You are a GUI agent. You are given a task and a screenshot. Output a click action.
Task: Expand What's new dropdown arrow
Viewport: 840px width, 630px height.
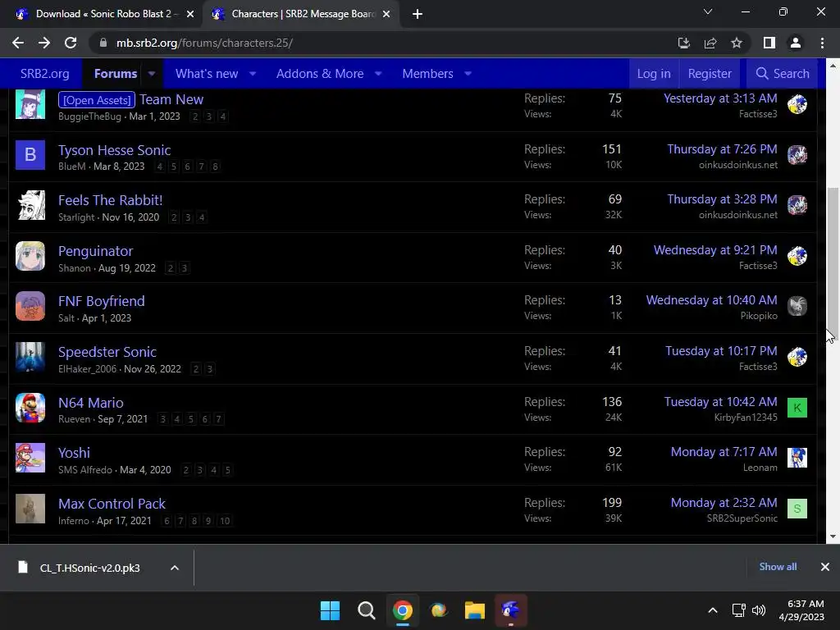pyautogui.click(x=253, y=73)
